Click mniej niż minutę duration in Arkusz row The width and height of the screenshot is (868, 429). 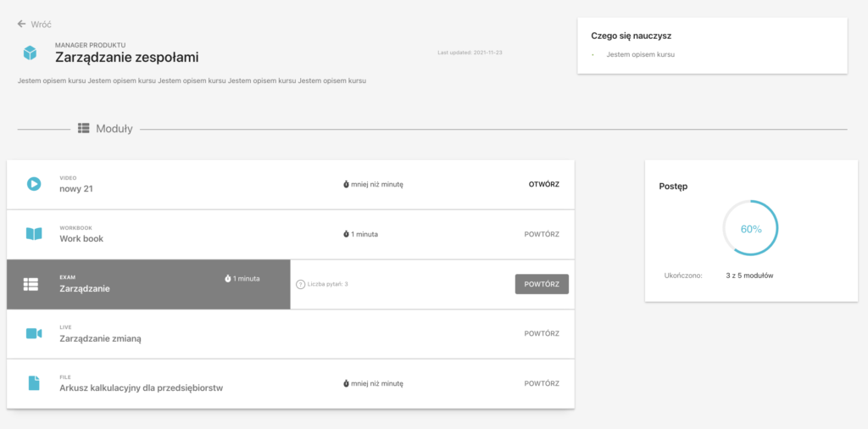pyautogui.click(x=377, y=383)
